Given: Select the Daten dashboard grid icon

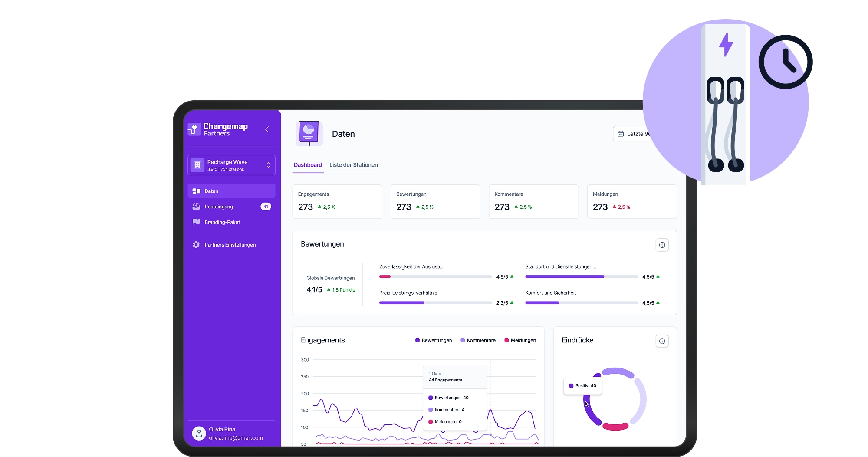Looking at the screenshot, I should [196, 191].
